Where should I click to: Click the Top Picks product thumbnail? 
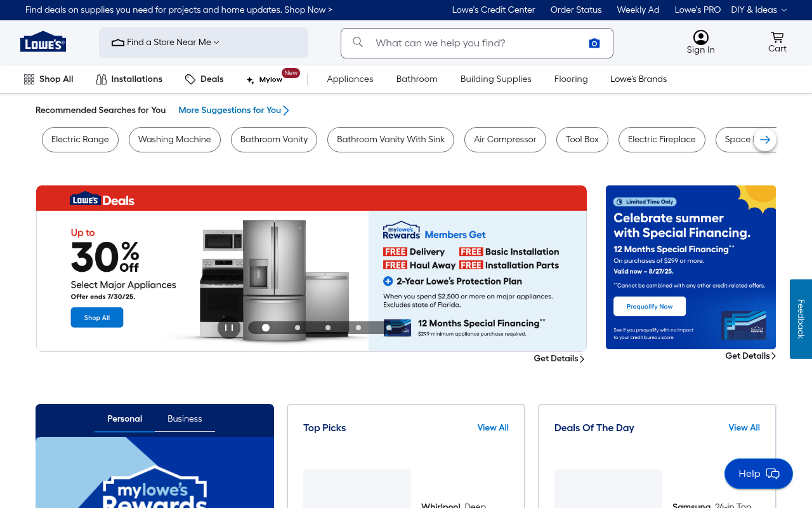(x=357, y=488)
